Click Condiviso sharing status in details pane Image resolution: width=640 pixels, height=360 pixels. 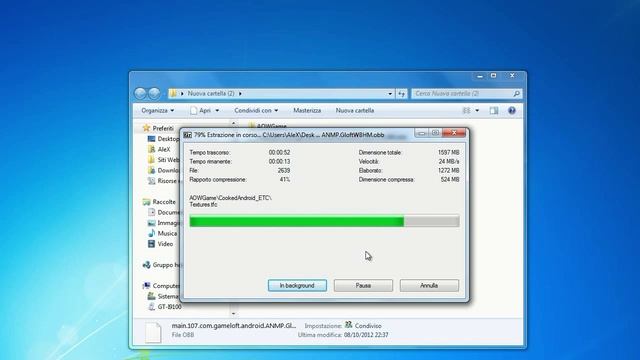(x=368, y=326)
